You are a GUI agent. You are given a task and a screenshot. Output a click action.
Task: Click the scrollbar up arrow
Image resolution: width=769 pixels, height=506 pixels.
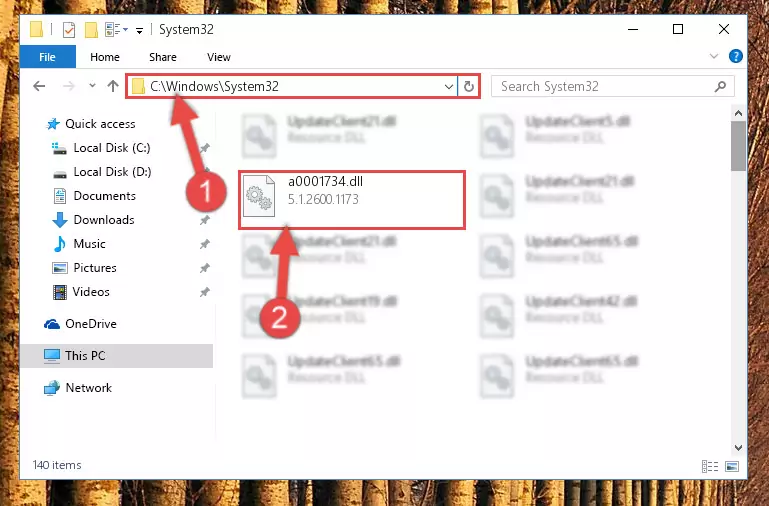click(738, 113)
